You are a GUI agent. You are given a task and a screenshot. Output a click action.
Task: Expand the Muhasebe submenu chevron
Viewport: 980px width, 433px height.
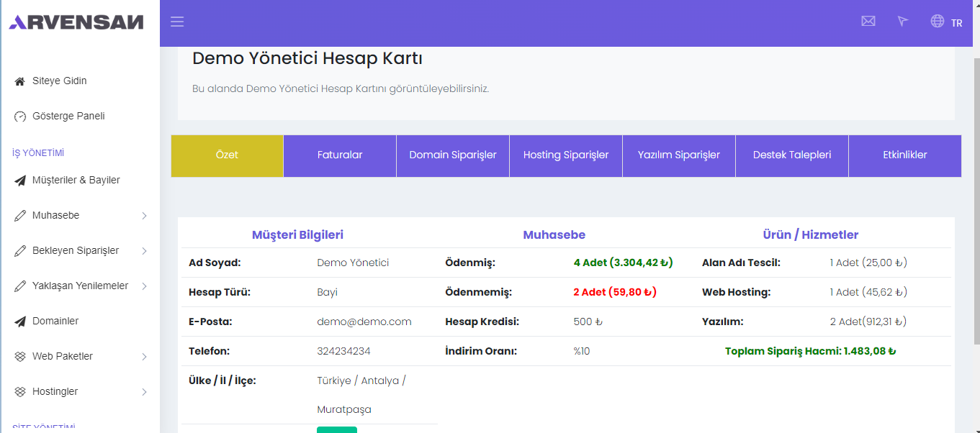(144, 216)
